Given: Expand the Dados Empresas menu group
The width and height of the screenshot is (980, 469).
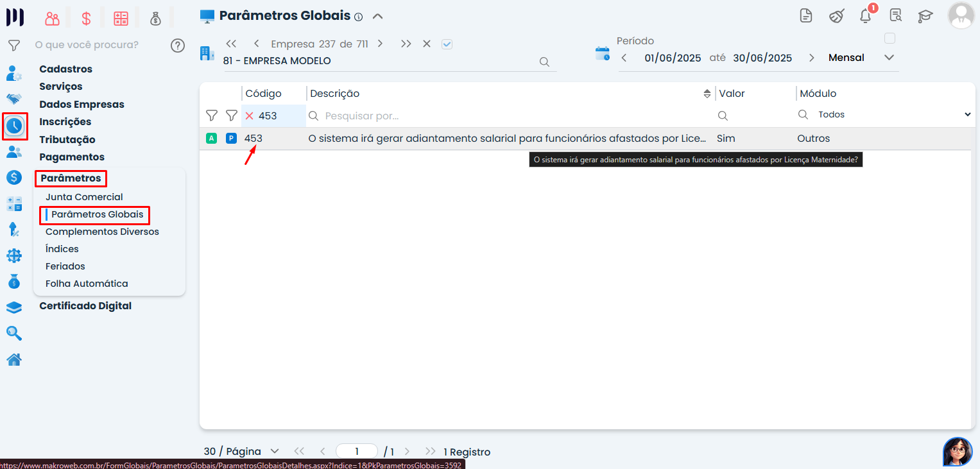Looking at the screenshot, I should (82, 105).
